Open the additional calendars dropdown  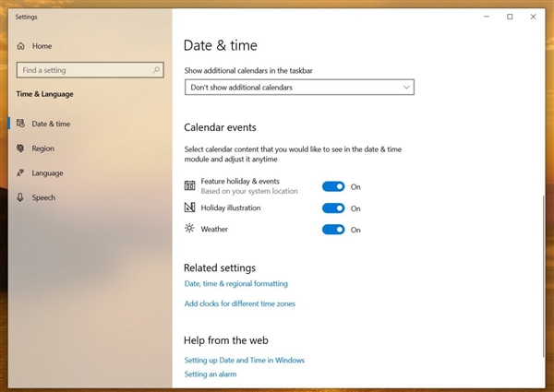tap(299, 87)
